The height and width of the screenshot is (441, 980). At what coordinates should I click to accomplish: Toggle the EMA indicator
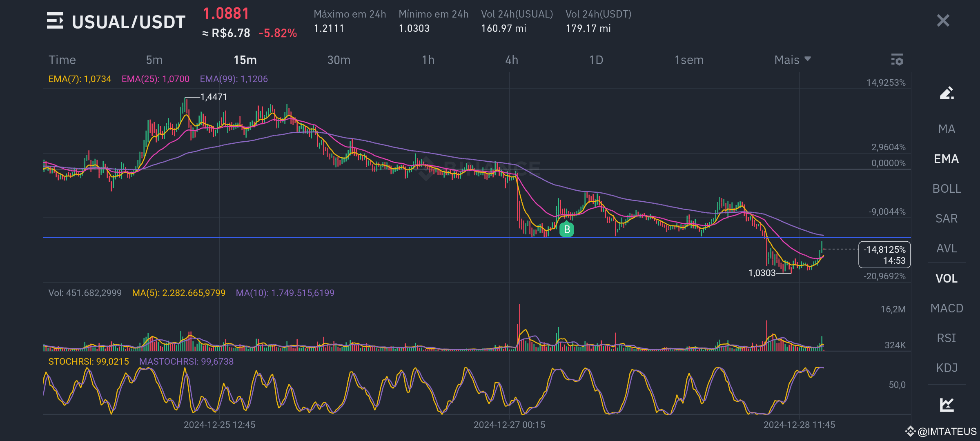click(947, 159)
